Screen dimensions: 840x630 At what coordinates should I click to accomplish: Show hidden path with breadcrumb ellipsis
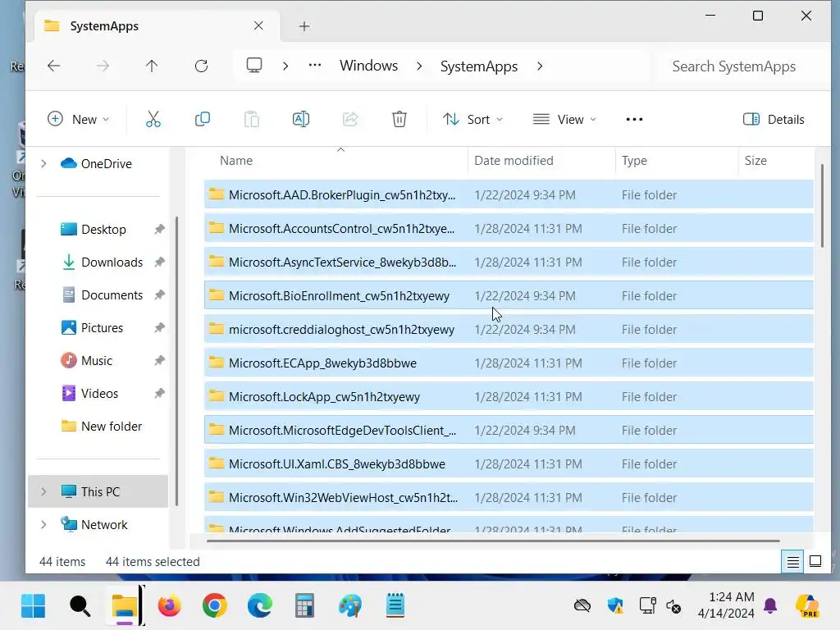pos(315,66)
